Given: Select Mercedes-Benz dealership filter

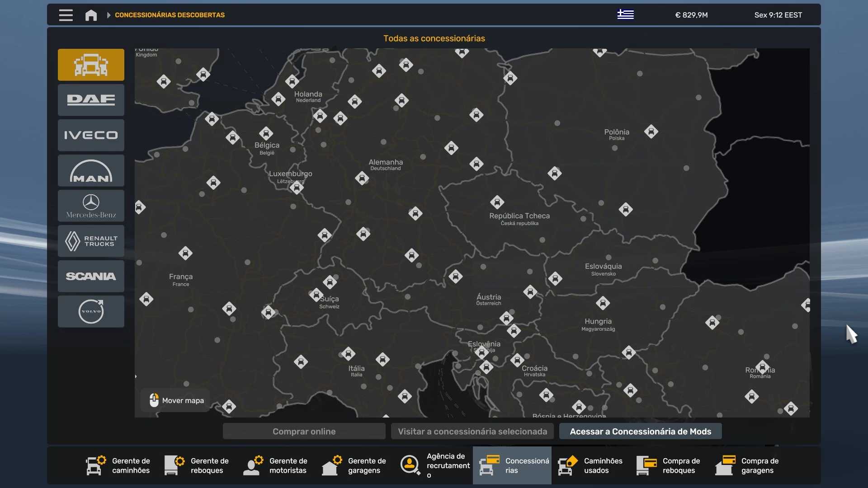Looking at the screenshot, I should tap(91, 206).
